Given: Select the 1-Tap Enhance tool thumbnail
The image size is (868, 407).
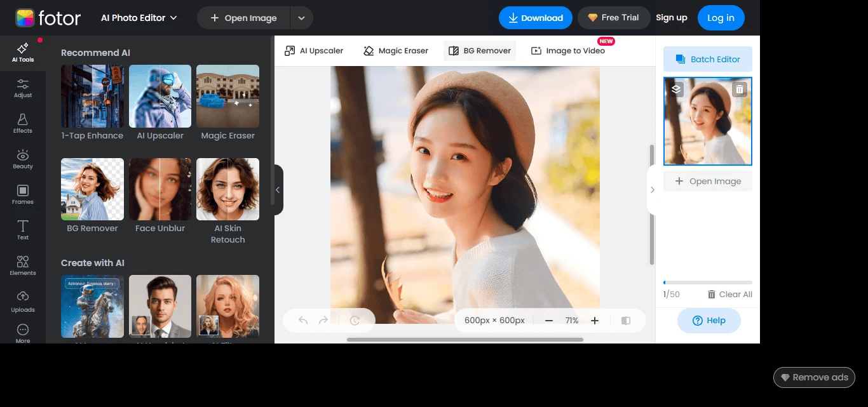Looking at the screenshot, I should 92,97.
